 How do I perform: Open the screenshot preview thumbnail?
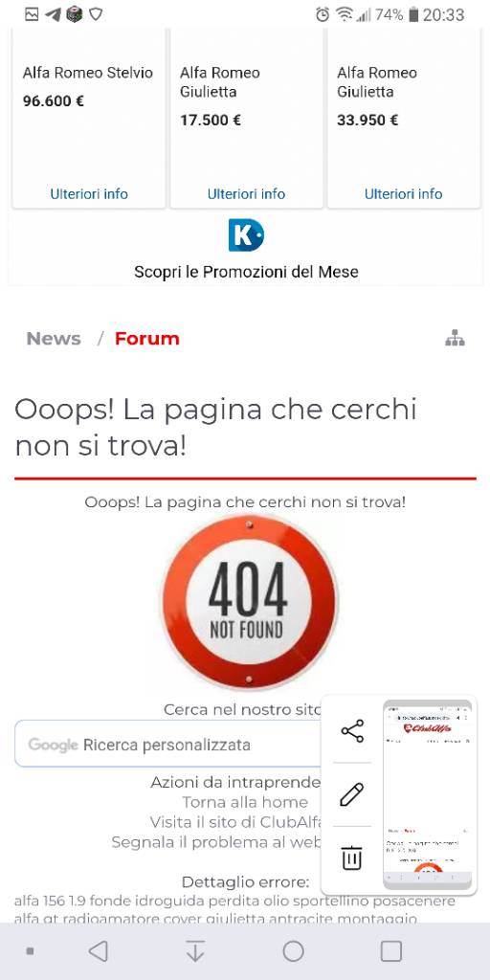pos(428,794)
